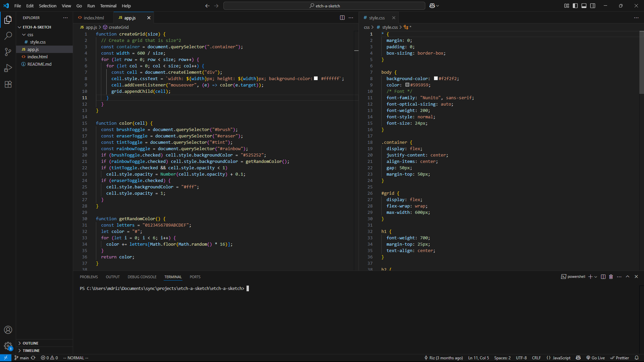This screenshot has width=644, height=362.
Task: Open README.md in the explorer
Action: [x=39, y=64]
